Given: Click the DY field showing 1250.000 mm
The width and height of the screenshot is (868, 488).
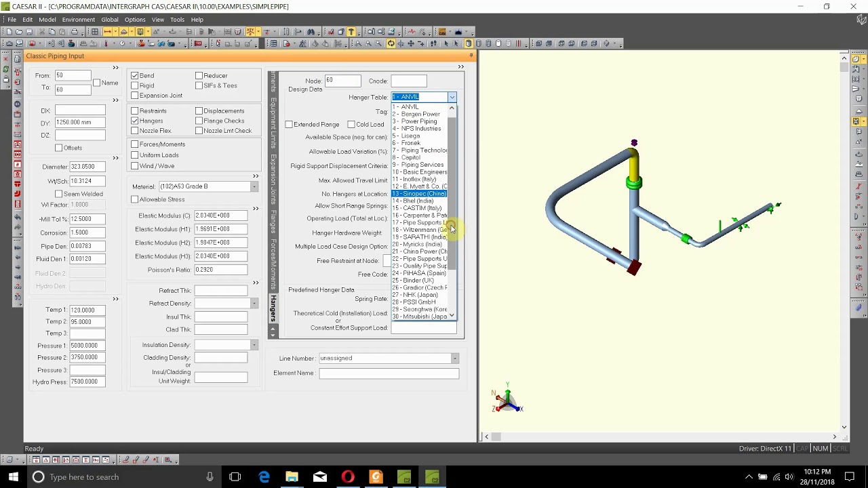Looking at the screenshot, I should coord(80,123).
